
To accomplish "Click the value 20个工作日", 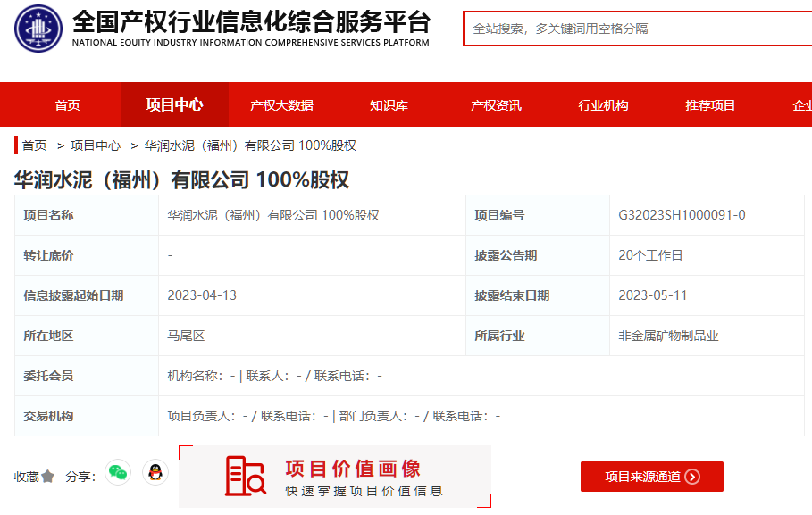I will click(x=650, y=255).
